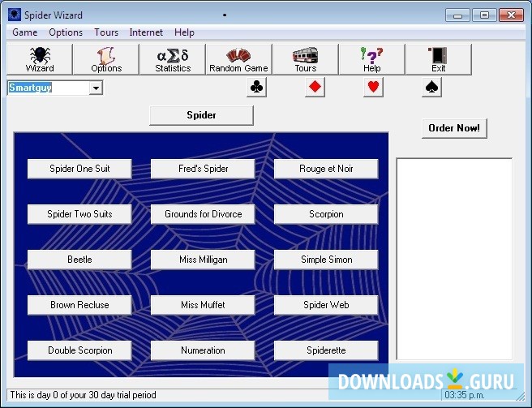Open the Internet menu
The image size is (532, 408).
[x=146, y=32]
